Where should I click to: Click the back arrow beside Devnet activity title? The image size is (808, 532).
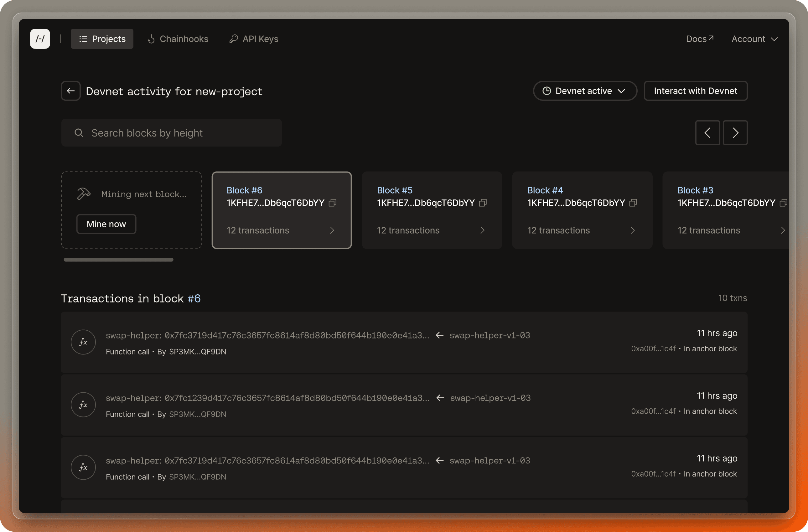[70, 91]
